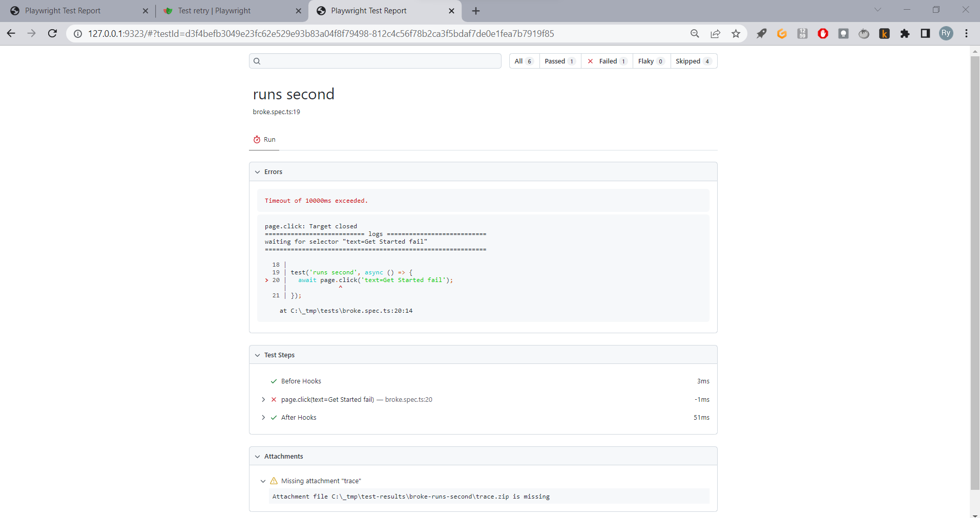Click the orange C extension icon

[782, 34]
